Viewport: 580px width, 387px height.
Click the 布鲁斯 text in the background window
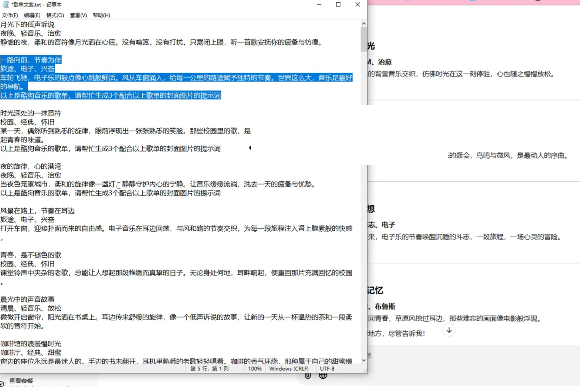385,306
